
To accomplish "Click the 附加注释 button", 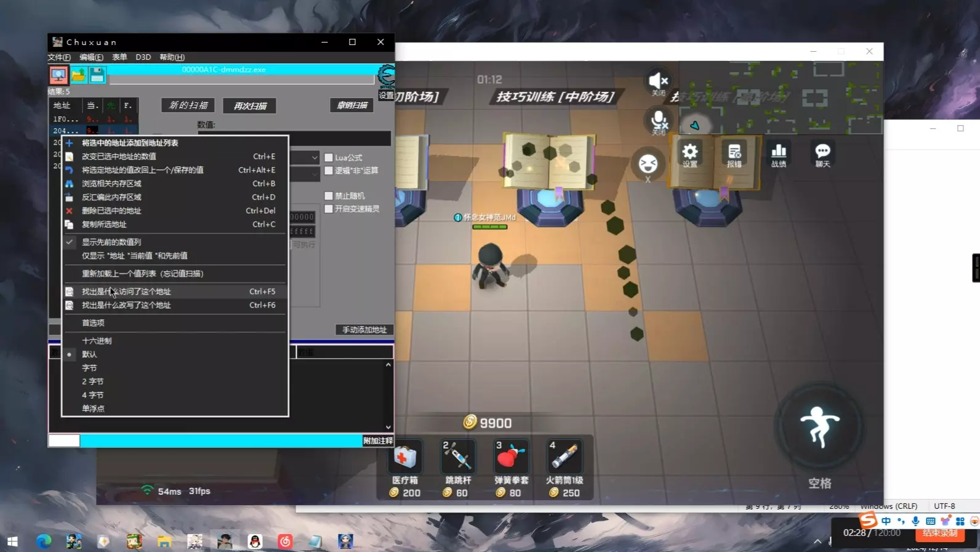I will [378, 440].
